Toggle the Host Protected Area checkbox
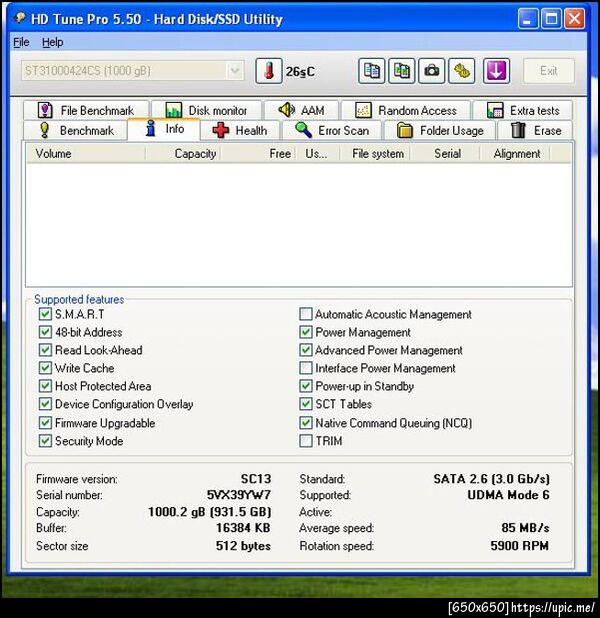600x618 pixels. coord(45,385)
